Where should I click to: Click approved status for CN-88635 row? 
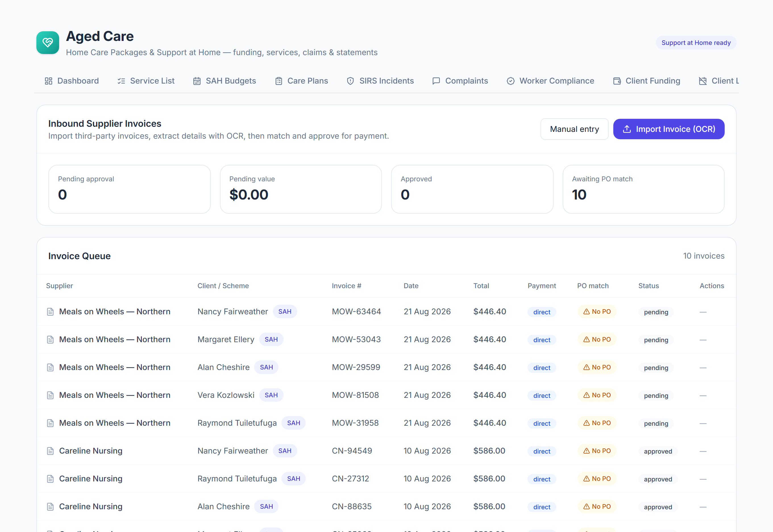pyautogui.click(x=658, y=507)
